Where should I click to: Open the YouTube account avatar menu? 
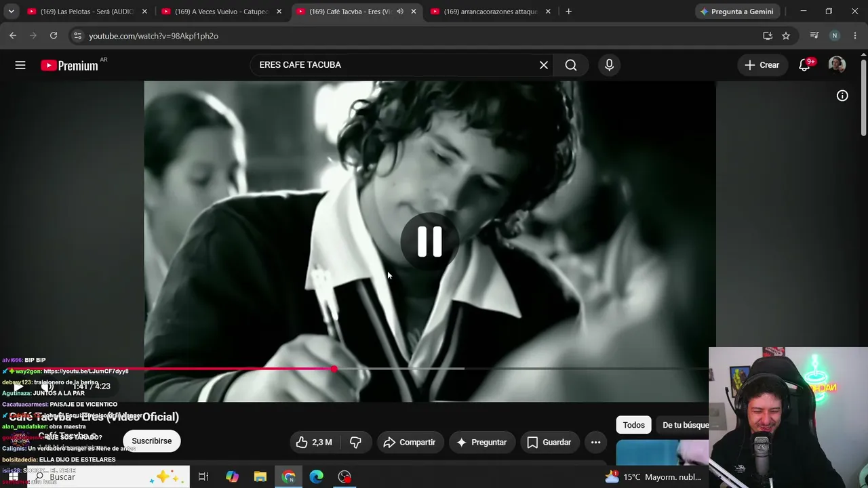tap(837, 65)
